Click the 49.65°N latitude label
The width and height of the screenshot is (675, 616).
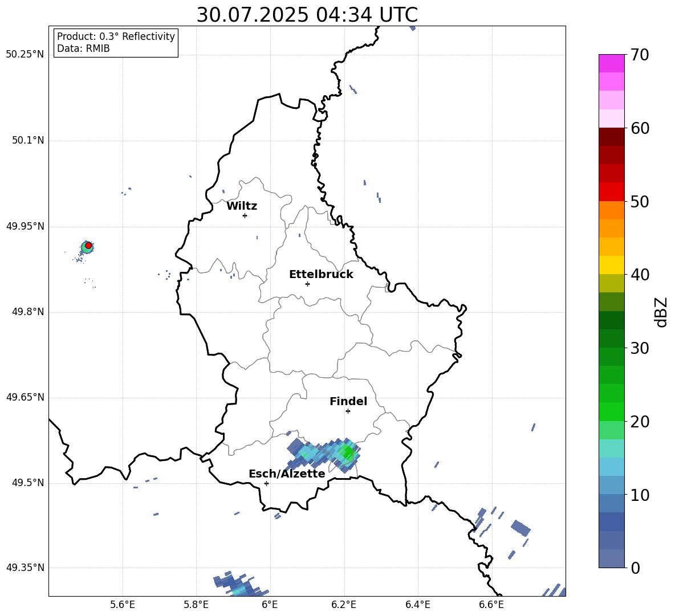point(25,397)
